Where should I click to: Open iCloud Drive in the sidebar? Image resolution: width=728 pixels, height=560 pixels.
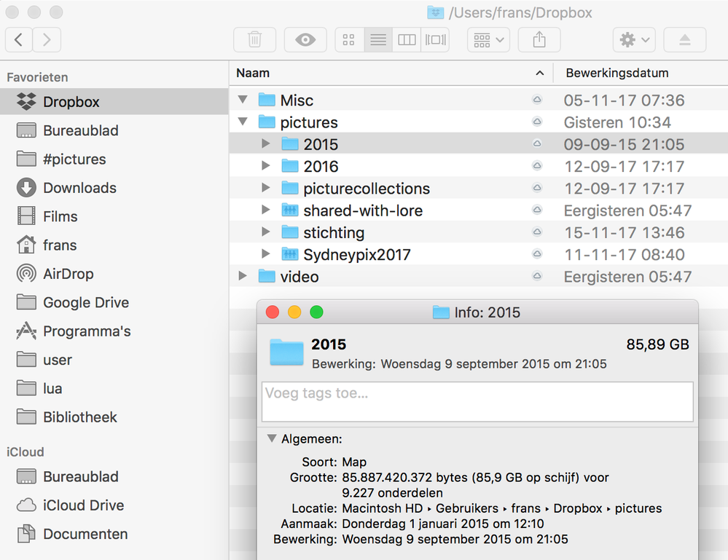point(83,505)
